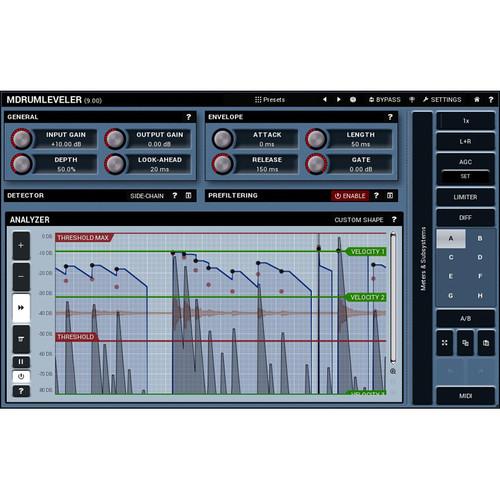Click the Attack knob
The height and width of the screenshot is (500, 500).
pos(223,139)
